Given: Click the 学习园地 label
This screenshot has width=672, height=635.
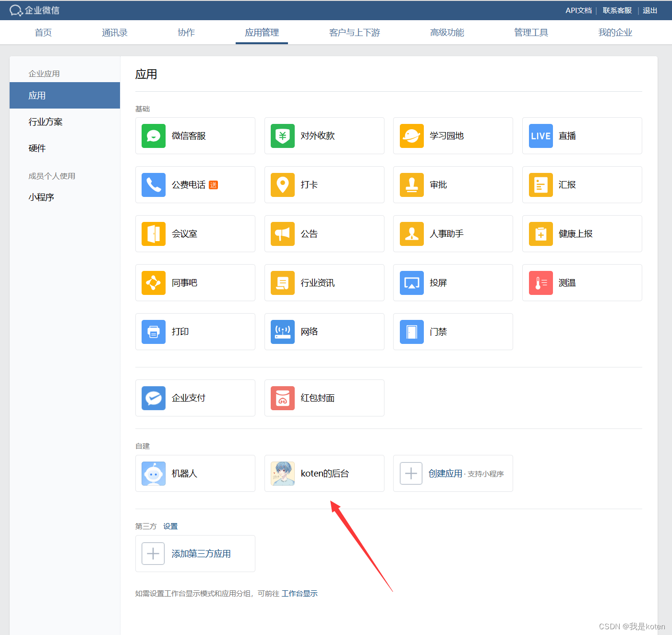Looking at the screenshot, I should click(x=447, y=136).
